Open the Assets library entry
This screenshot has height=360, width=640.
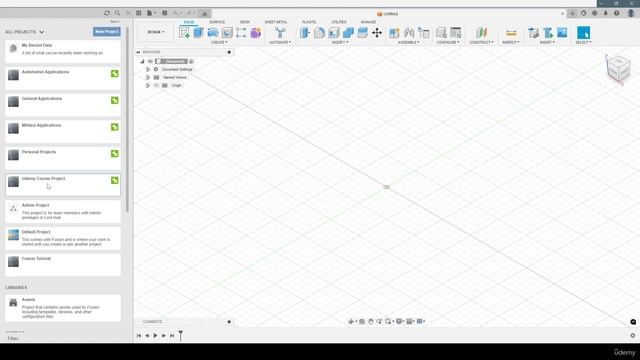63,308
